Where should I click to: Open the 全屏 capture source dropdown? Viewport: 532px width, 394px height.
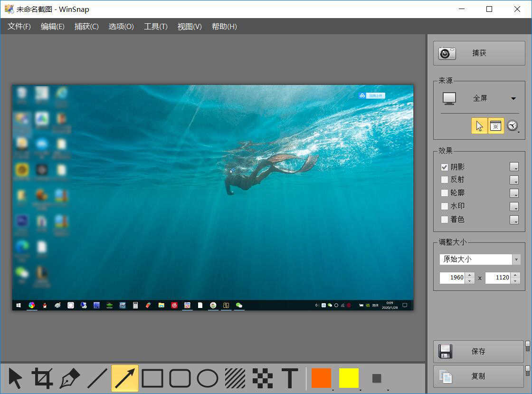[x=513, y=98]
